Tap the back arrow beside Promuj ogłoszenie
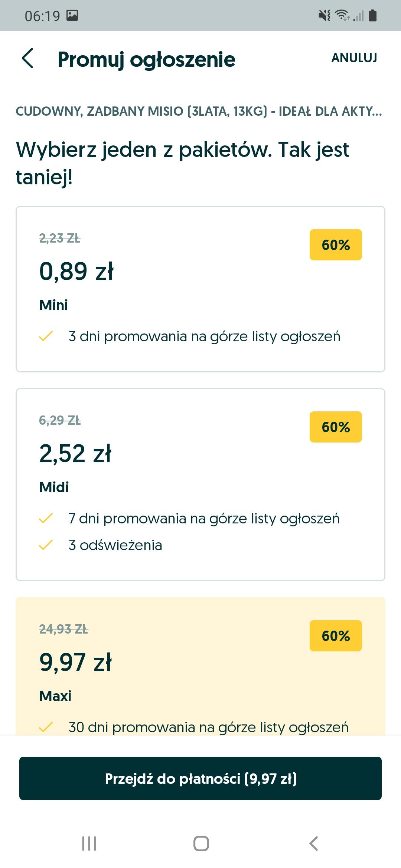 click(28, 59)
